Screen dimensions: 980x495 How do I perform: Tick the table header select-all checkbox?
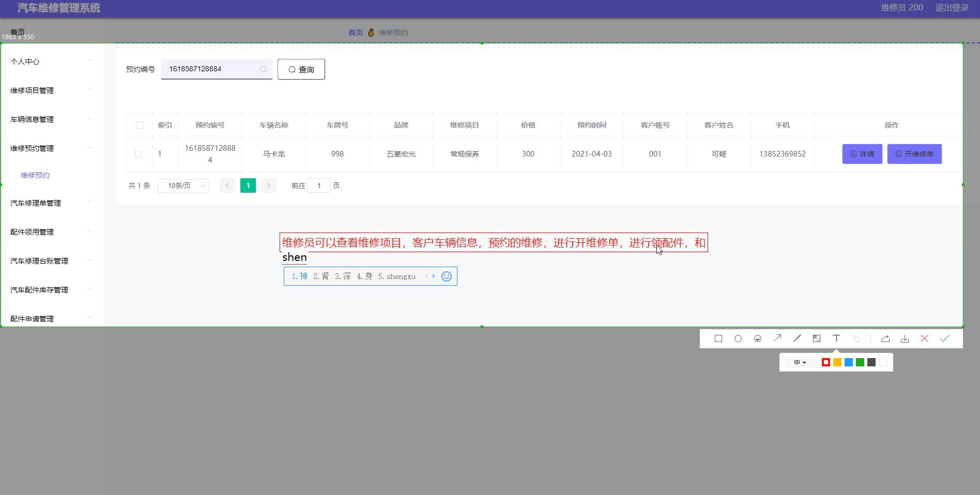pyautogui.click(x=140, y=125)
